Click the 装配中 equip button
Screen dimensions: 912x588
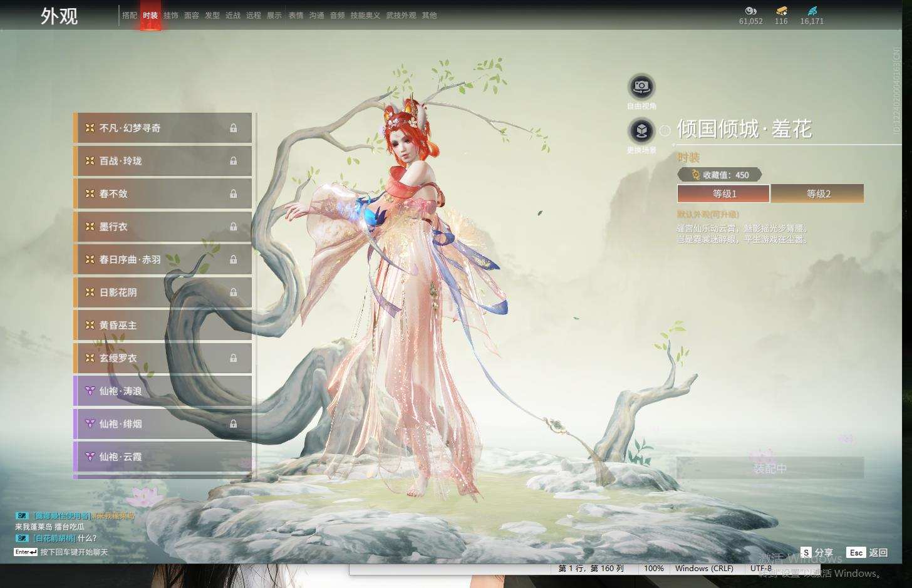[x=770, y=468]
